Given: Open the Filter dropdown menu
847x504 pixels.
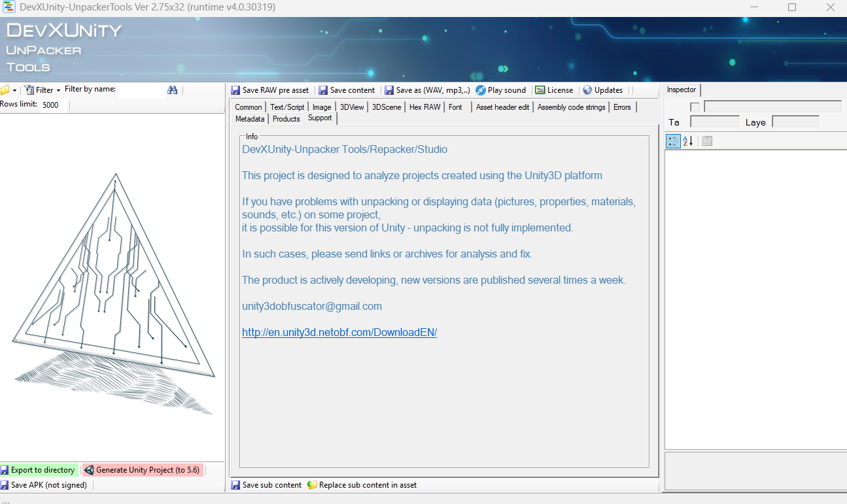Looking at the screenshot, I should pos(43,90).
